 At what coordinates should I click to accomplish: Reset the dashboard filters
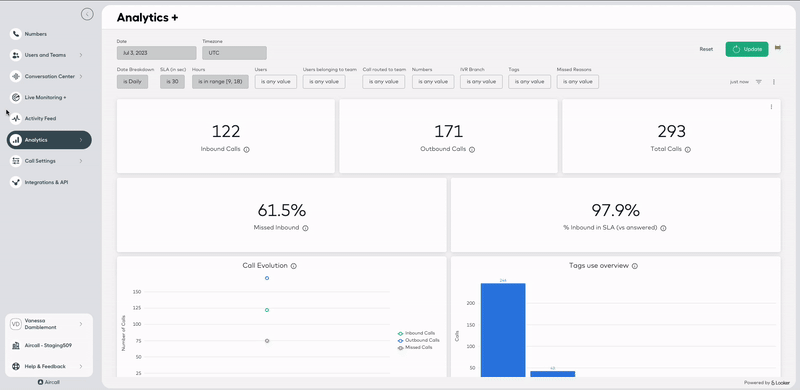[x=706, y=50]
